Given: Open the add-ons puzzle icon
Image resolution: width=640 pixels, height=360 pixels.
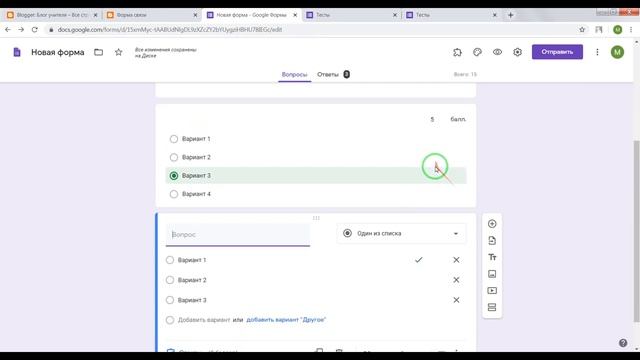Looking at the screenshot, I should click(457, 52).
